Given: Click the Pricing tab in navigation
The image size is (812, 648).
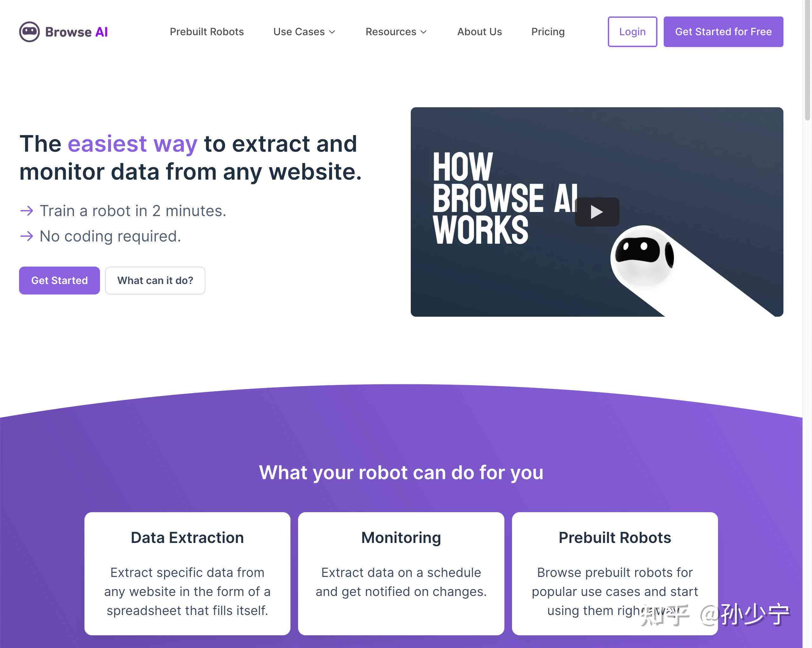Looking at the screenshot, I should coord(548,32).
